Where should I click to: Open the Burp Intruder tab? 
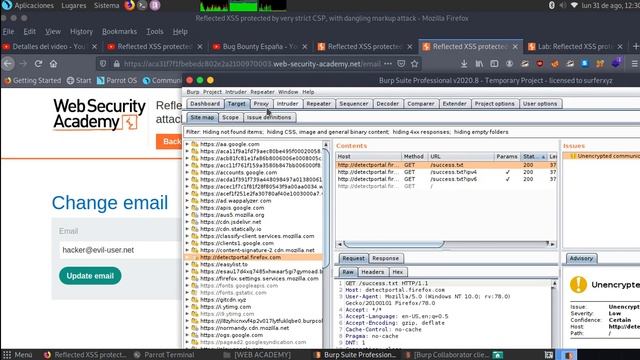[287, 104]
